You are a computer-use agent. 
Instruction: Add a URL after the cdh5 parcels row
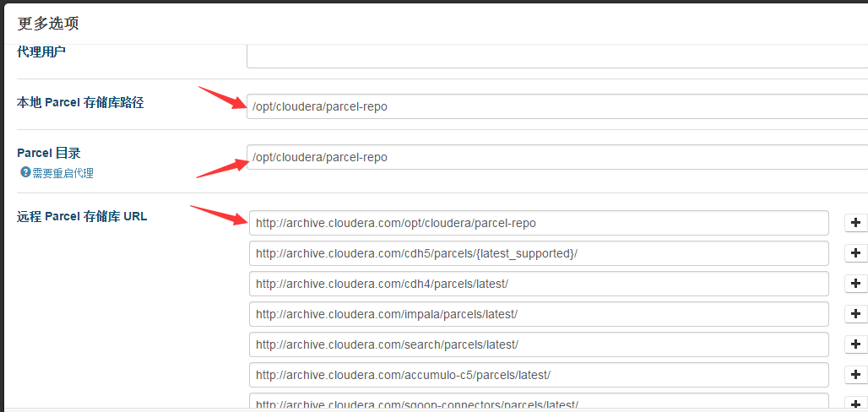[x=856, y=253]
